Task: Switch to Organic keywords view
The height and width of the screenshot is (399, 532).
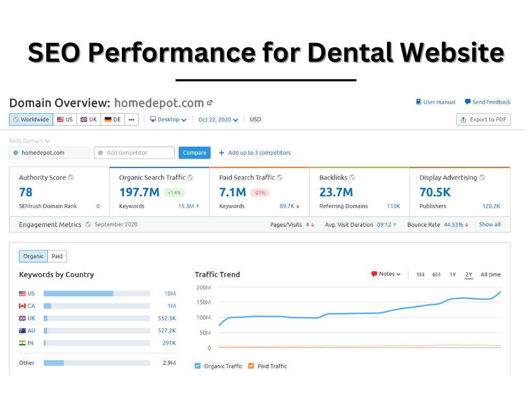Action: [33, 256]
